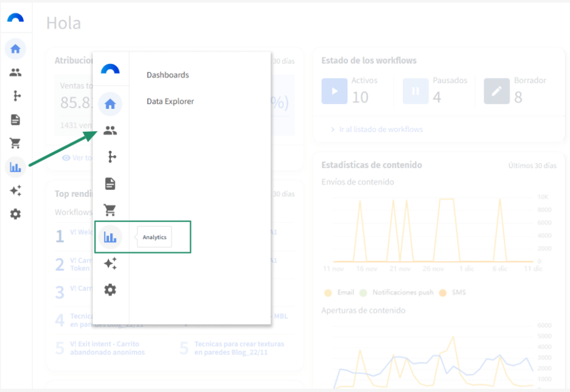Toggle Email legend in content chart

point(339,292)
